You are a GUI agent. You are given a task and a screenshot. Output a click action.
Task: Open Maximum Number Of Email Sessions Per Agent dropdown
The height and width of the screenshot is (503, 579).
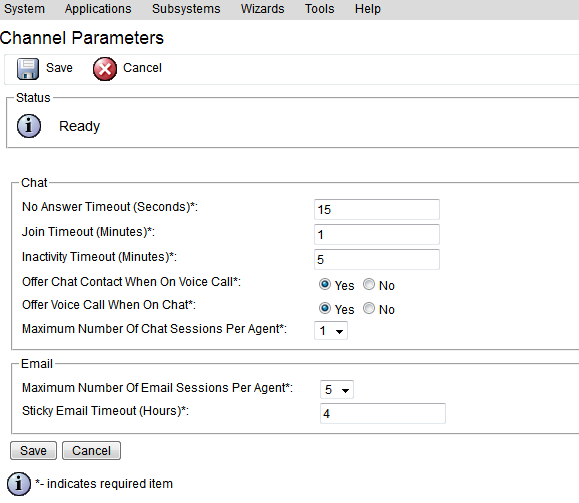(x=337, y=390)
